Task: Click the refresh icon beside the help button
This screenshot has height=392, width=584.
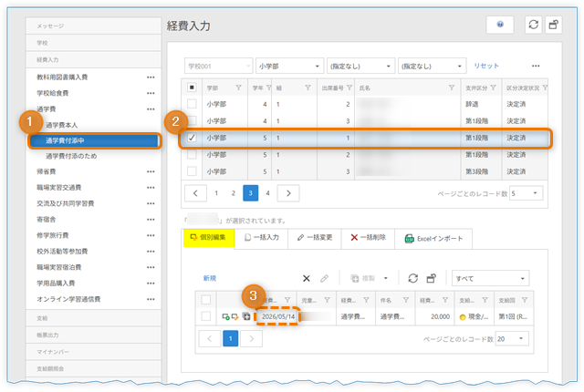Action: coord(533,25)
